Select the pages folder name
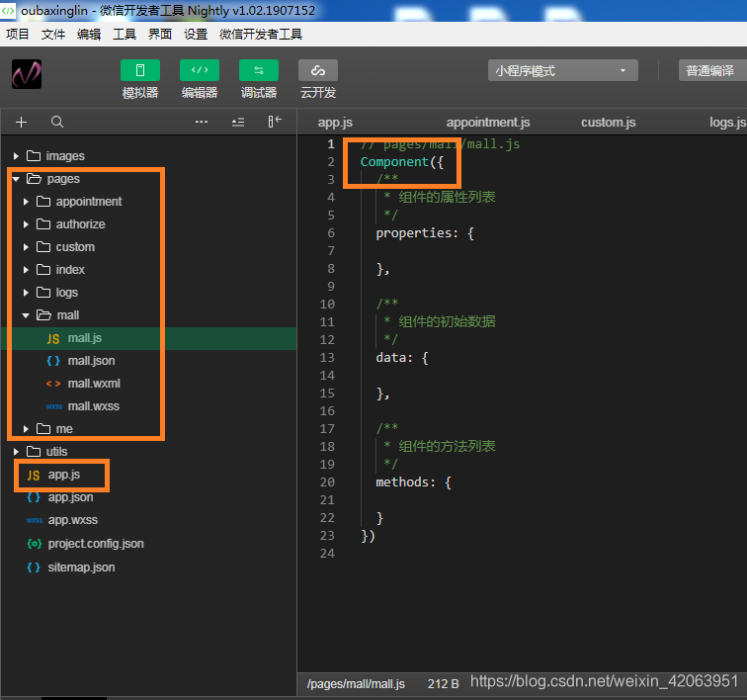747x700 pixels. pos(63,179)
